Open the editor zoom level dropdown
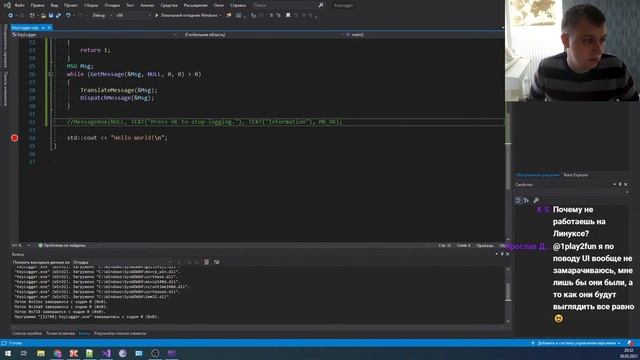The image size is (640, 360). click(20, 246)
